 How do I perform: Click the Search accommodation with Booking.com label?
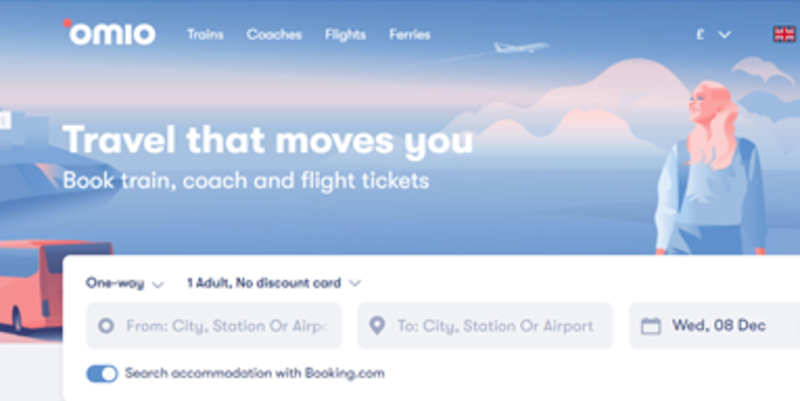pyautogui.click(x=255, y=373)
